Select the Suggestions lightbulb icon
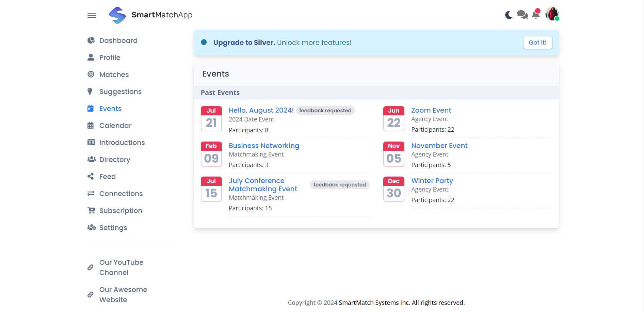The image size is (644, 312). coord(90,91)
